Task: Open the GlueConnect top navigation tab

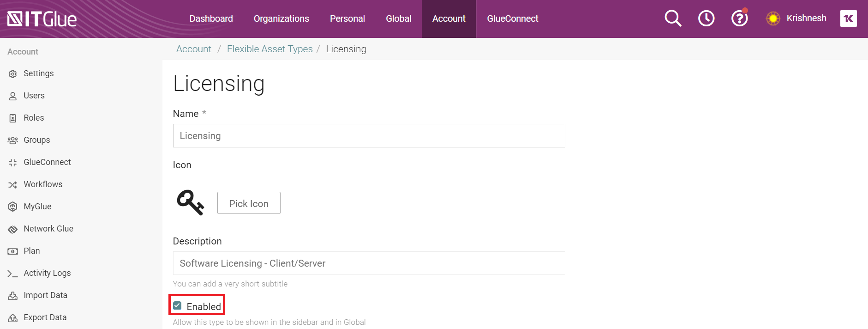Action: [512, 18]
